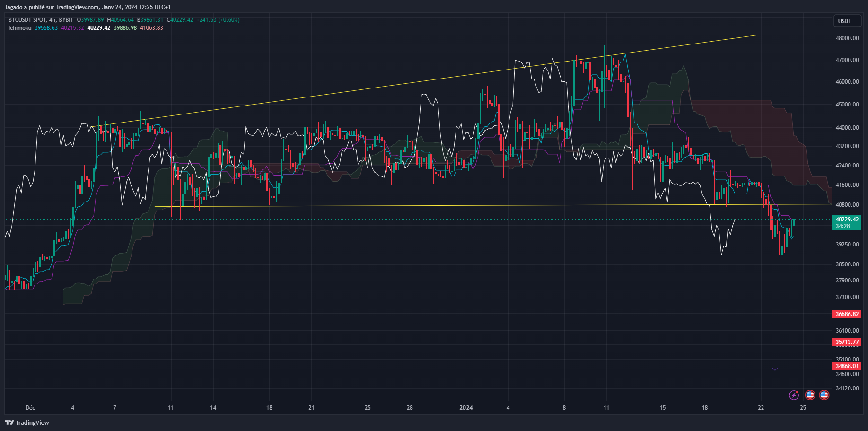Click the green current price label 40229.42

847,220
